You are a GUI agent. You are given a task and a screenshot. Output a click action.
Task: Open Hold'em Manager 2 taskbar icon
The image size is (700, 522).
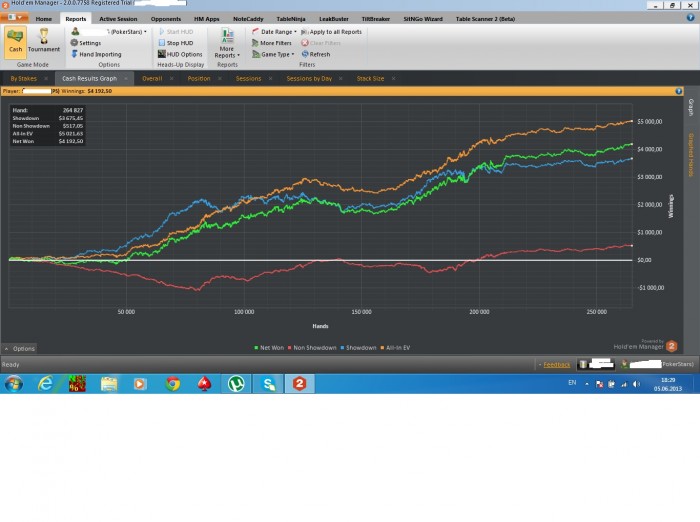[300, 384]
